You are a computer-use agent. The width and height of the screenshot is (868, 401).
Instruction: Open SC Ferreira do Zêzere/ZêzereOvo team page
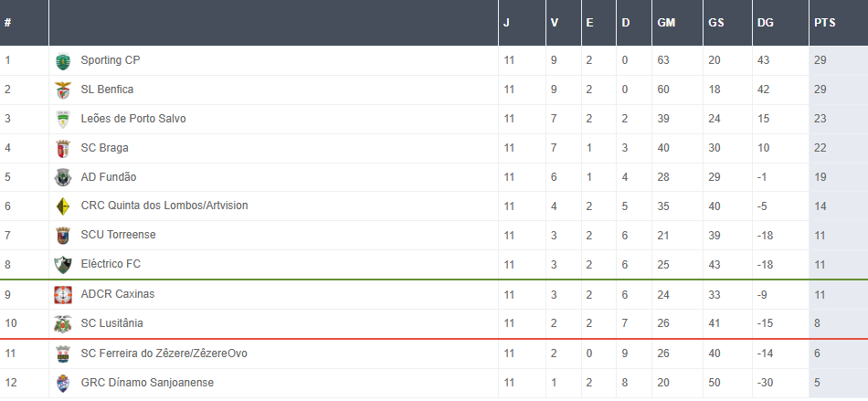click(164, 354)
